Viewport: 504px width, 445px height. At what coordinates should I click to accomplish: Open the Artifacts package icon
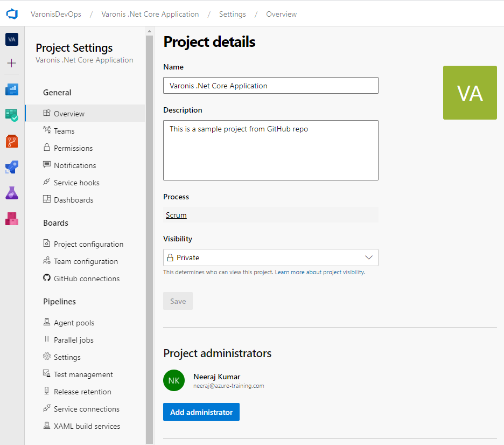12,219
